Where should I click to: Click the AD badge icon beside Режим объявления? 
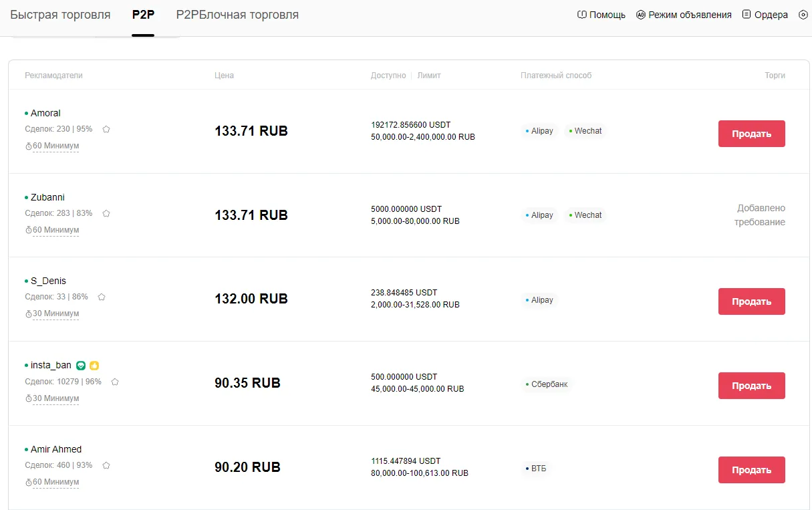pyautogui.click(x=639, y=14)
